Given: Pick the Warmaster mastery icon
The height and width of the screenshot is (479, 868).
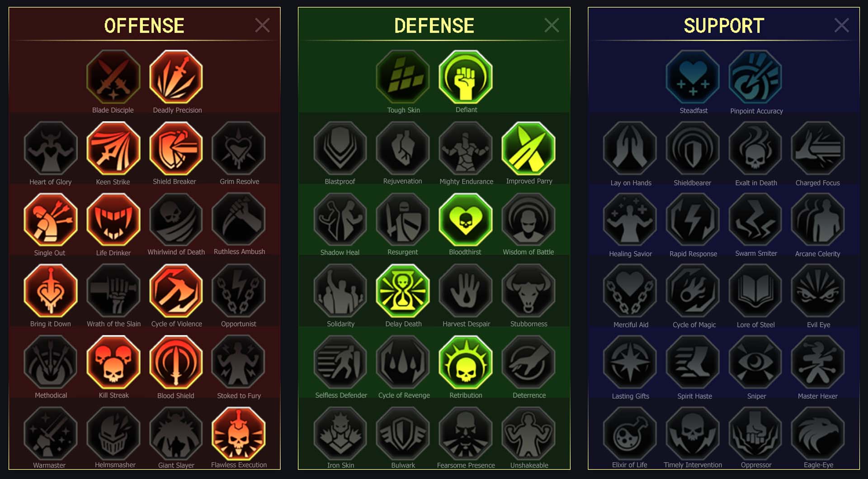Looking at the screenshot, I should click(x=50, y=434).
